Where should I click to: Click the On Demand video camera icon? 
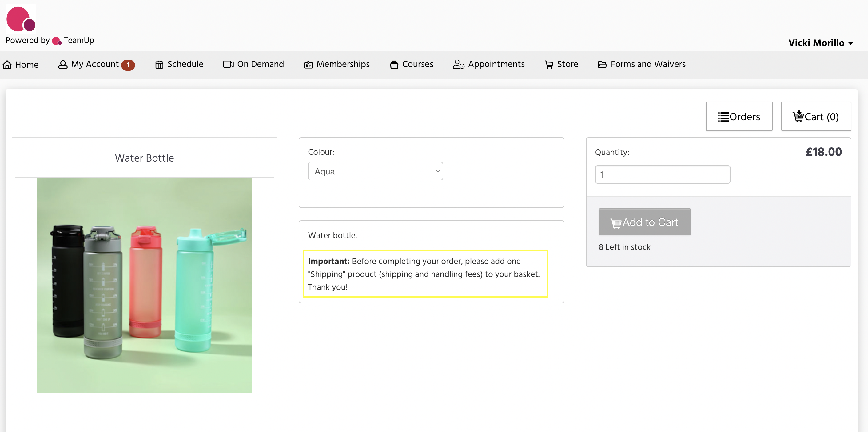pos(228,64)
